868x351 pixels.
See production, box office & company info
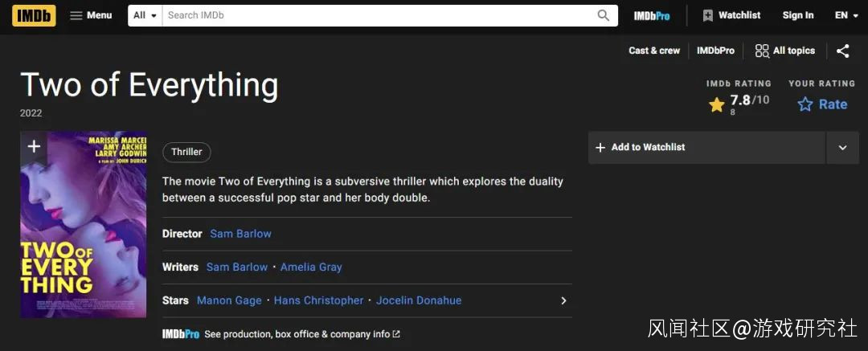302,334
